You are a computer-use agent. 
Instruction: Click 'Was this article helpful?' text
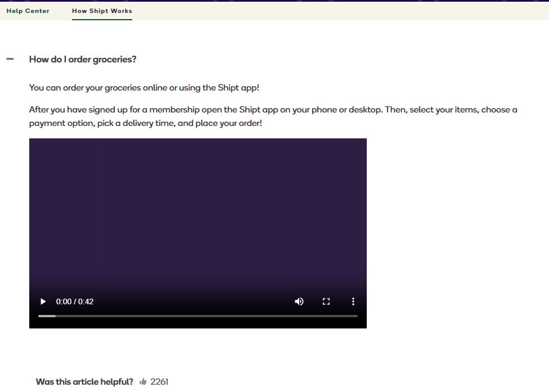84,381
